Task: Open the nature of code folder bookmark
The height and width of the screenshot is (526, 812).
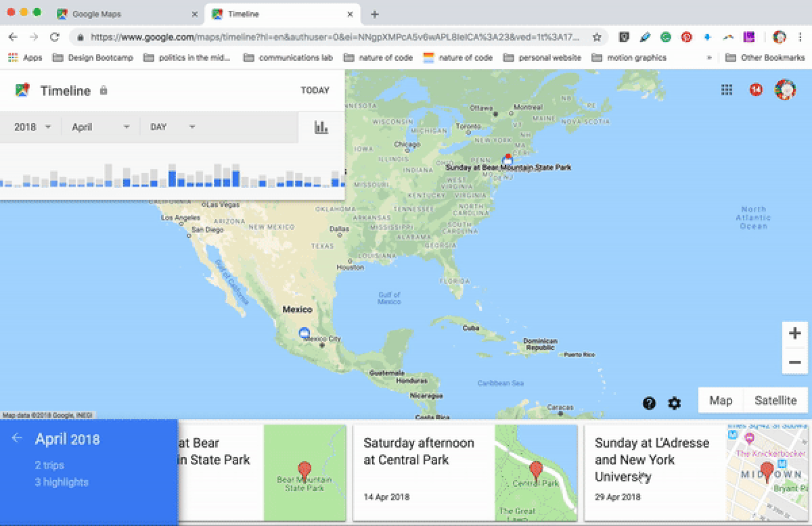Action: click(x=378, y=57)
